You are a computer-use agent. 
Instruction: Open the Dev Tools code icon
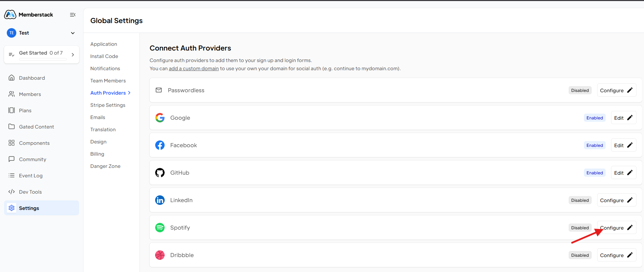12,192
